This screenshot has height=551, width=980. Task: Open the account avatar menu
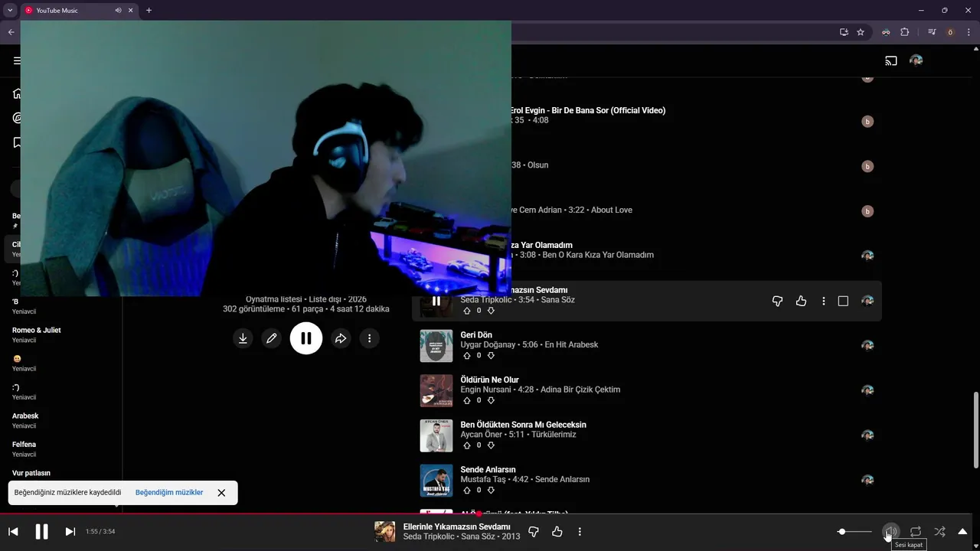[916, 60]
